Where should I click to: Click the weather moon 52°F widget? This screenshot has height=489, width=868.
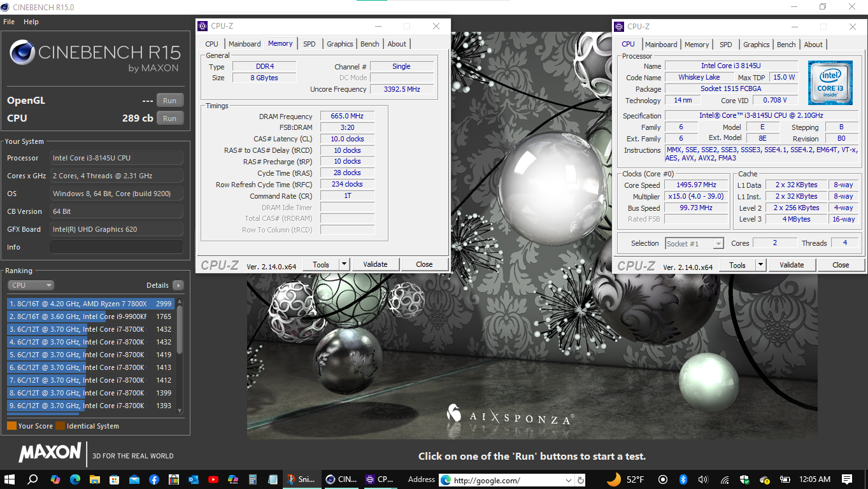tap(625, 479)
